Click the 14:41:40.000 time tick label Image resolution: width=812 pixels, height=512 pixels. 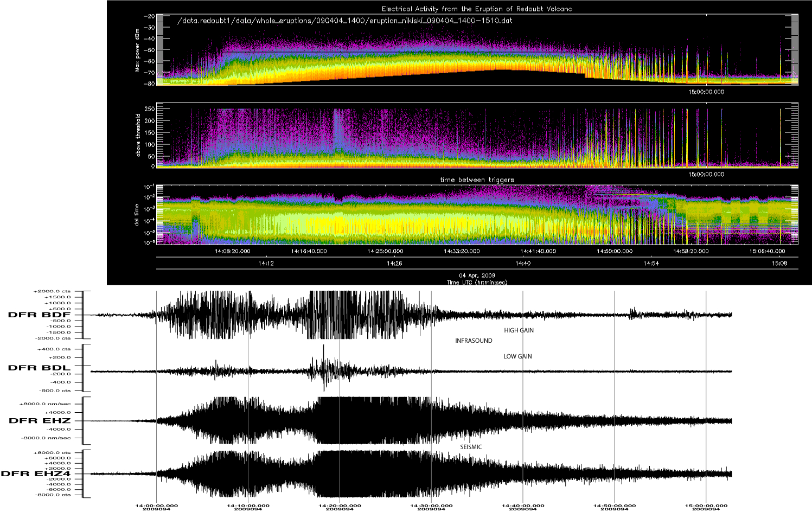click(538, 251)
